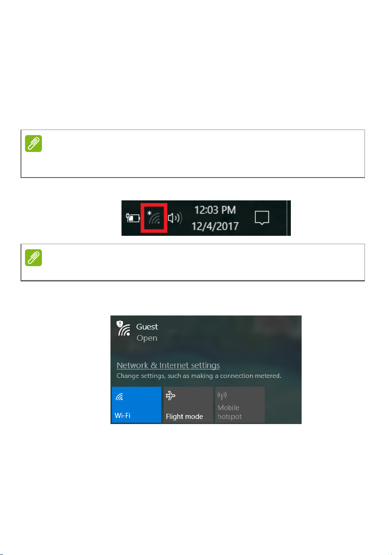Viewport: 392px width, 555px height.
Task: Select the Guest network name
Action: coord(147,327)
